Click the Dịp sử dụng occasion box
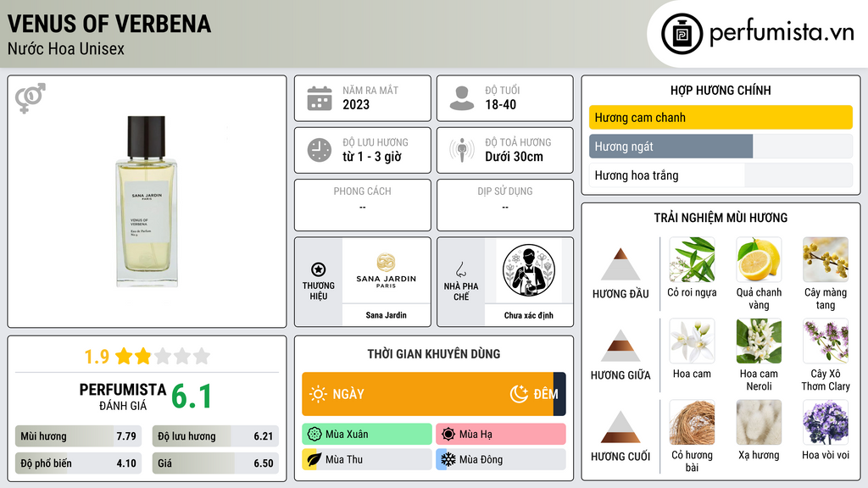This screenshot has height=488, width=868. [x=505, y=205]
